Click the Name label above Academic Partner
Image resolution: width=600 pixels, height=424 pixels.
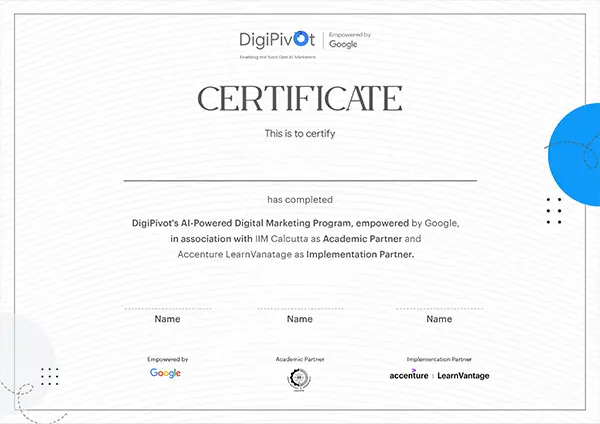point(300,319)
